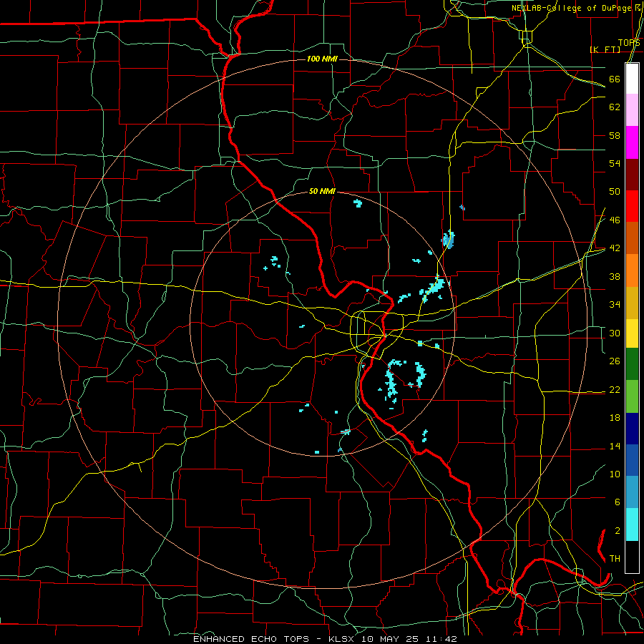
Task: Click the '18' legend value
Action: click(x=615, y=418)
